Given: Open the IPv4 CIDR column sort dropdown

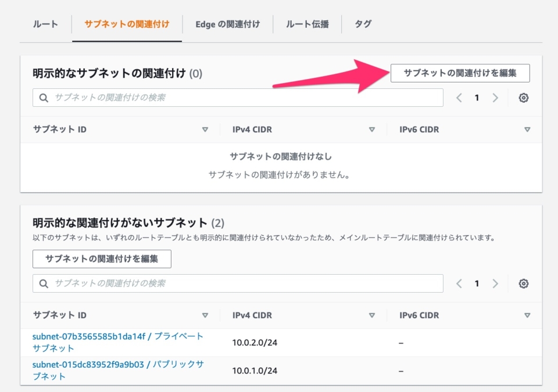Looking at the screenshot, I should point(372,129).
